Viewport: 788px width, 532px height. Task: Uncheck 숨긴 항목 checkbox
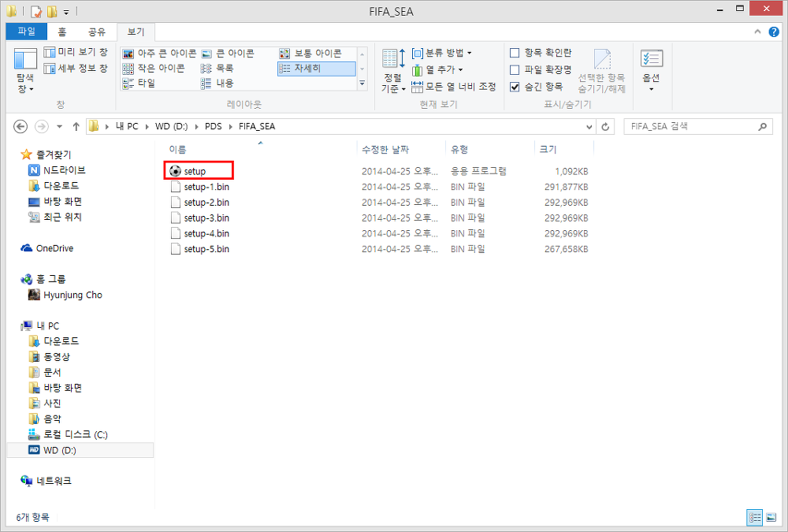pyautogui.click(x=515, y=87)
